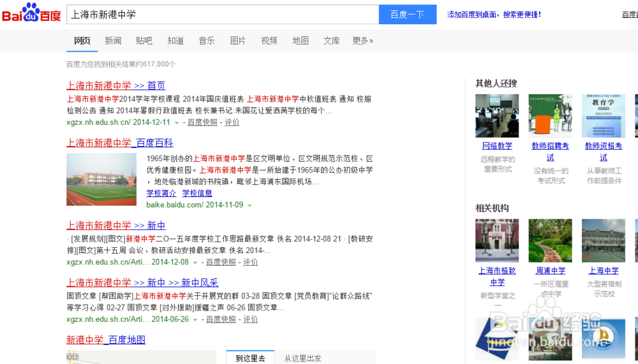The image size is (638, 364).
Task: Open the 周浦中学 link
Action: [550, 270]
